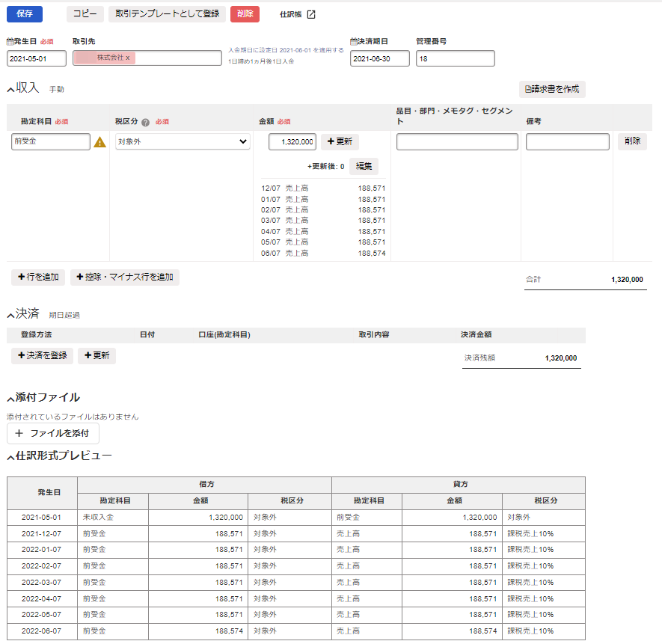
Task: Remove the 株式会社 partner tag with x
Action: (x=127, y=58)
